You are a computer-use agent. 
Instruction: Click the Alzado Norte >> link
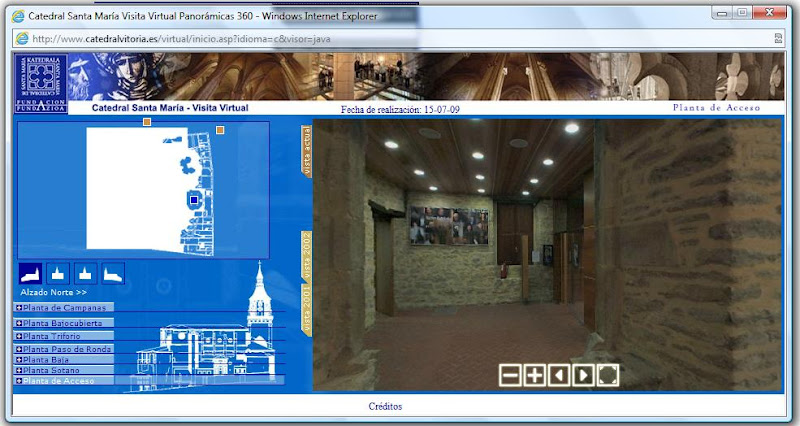54,292
